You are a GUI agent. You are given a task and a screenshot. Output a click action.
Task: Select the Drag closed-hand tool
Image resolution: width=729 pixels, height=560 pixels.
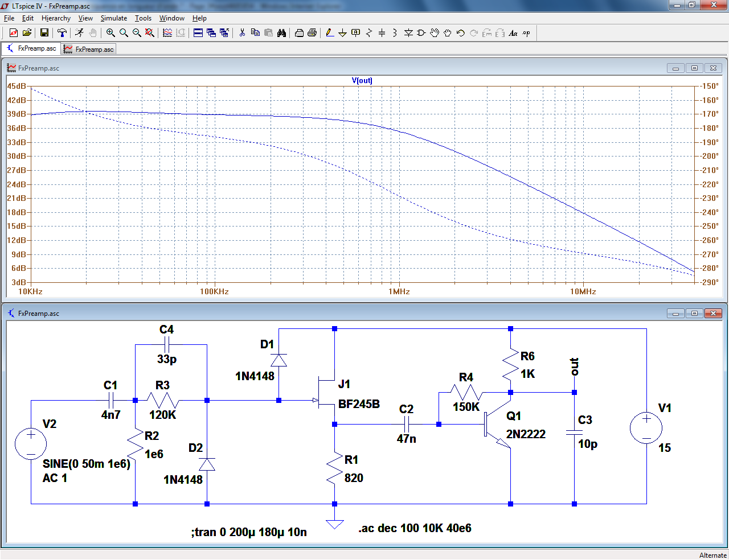pos(448,33)
